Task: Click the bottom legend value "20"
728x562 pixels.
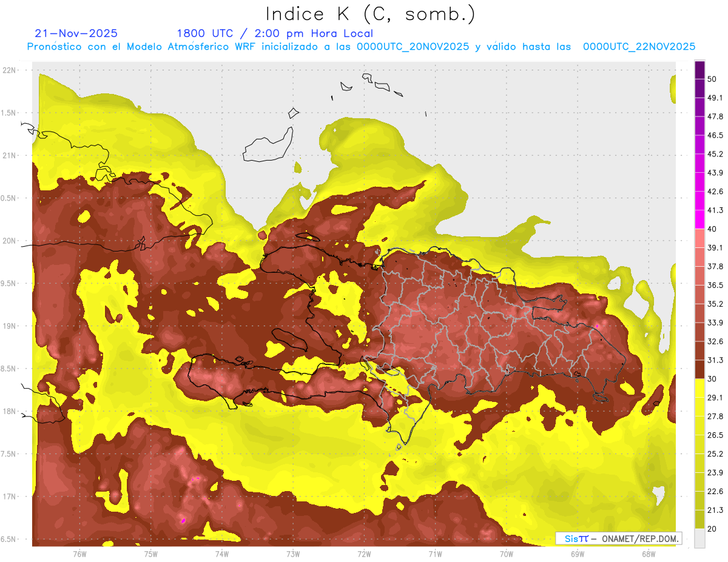Action: (x=712, y=529)
